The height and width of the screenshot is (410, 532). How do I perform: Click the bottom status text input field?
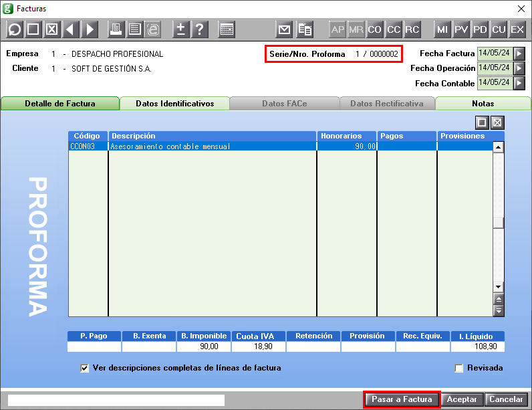(x=116, y=400)
